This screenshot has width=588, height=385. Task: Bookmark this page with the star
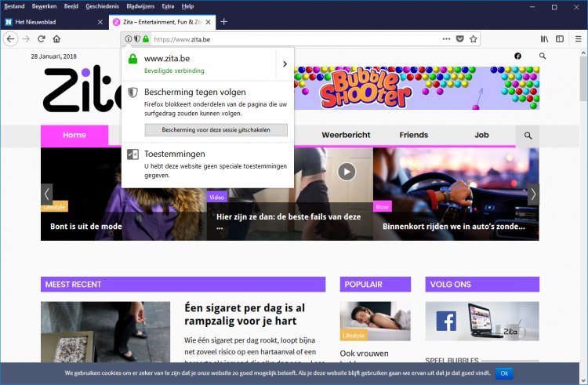[x=474, y=39]
